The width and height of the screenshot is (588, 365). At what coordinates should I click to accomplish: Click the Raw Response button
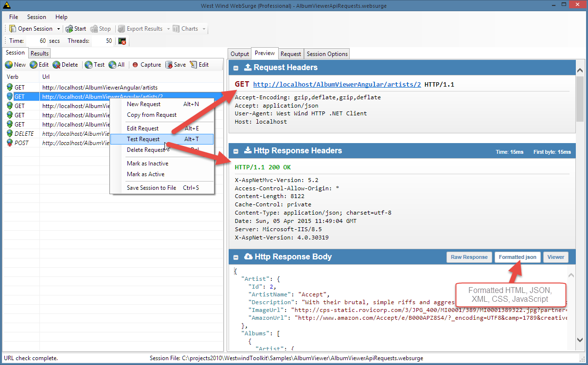(469, 257)
